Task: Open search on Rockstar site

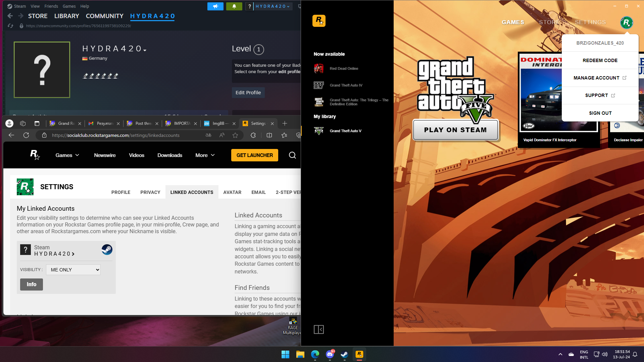Action: pos(292,155)
